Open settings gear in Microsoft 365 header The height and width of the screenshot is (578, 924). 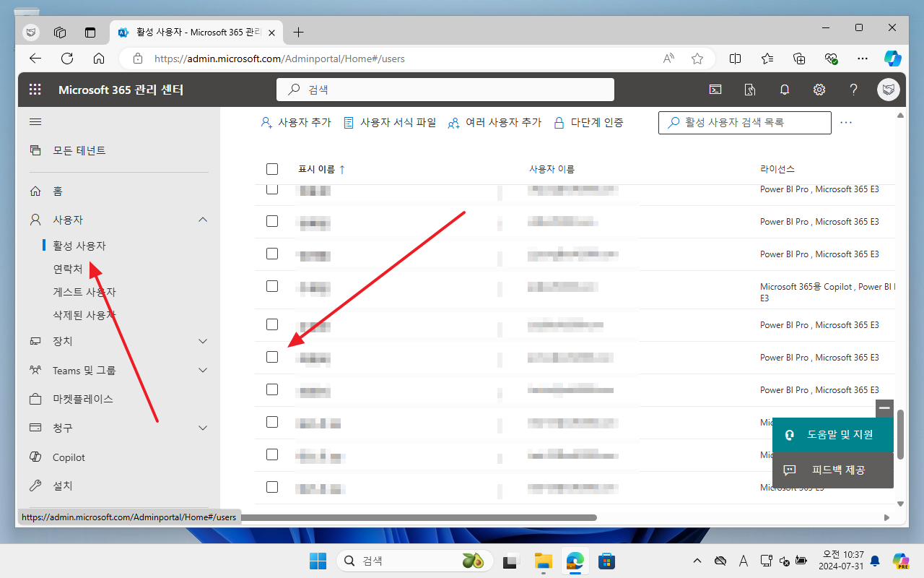(x=819, y=90)
